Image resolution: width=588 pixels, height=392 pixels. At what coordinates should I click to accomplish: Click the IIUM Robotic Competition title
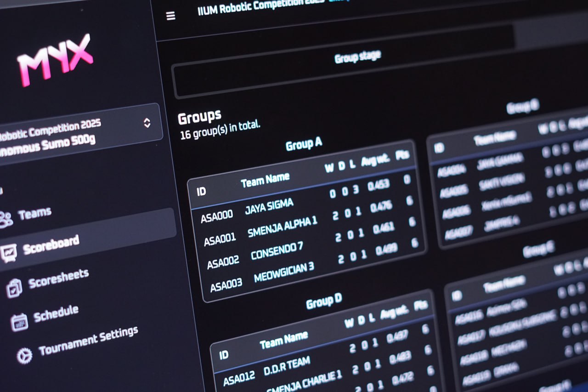[260, 6]
